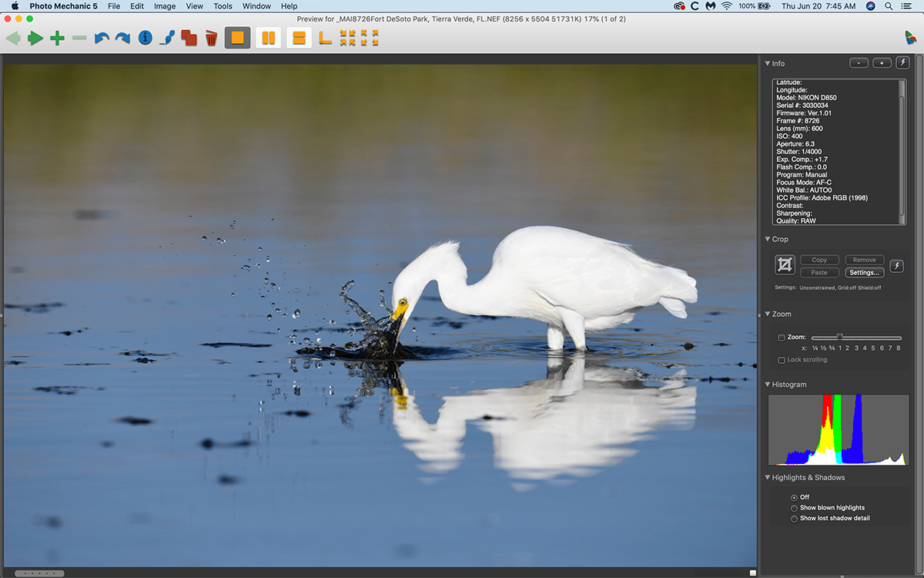The image size is (924, 578).
Task: Click the green plus zoom in icon
Action: click(x=57, y=38)
